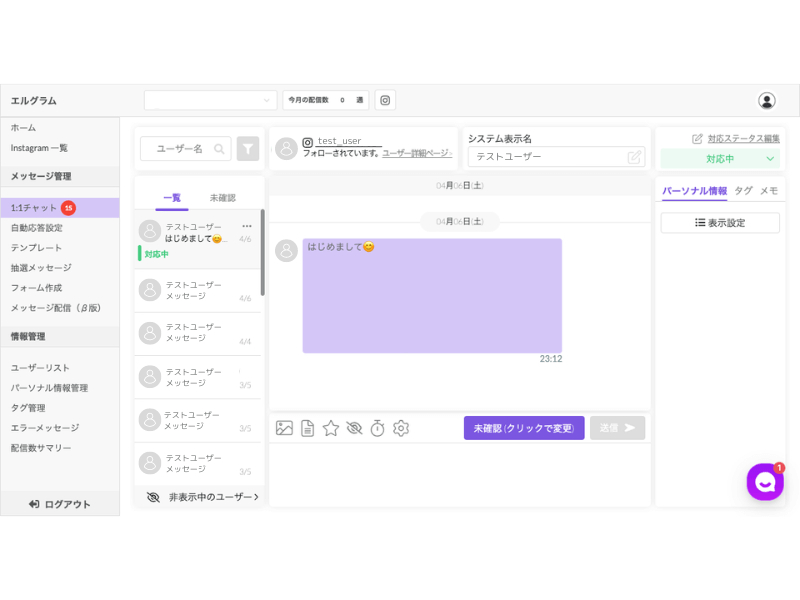Open 配信数サマリー in the sidebar
The height and width of the screenshot is (600, 800).
pos(41,448)
